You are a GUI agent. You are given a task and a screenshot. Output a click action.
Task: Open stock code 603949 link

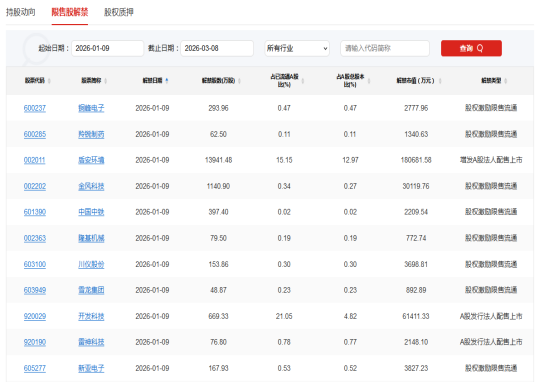click(x=35, y=290)
